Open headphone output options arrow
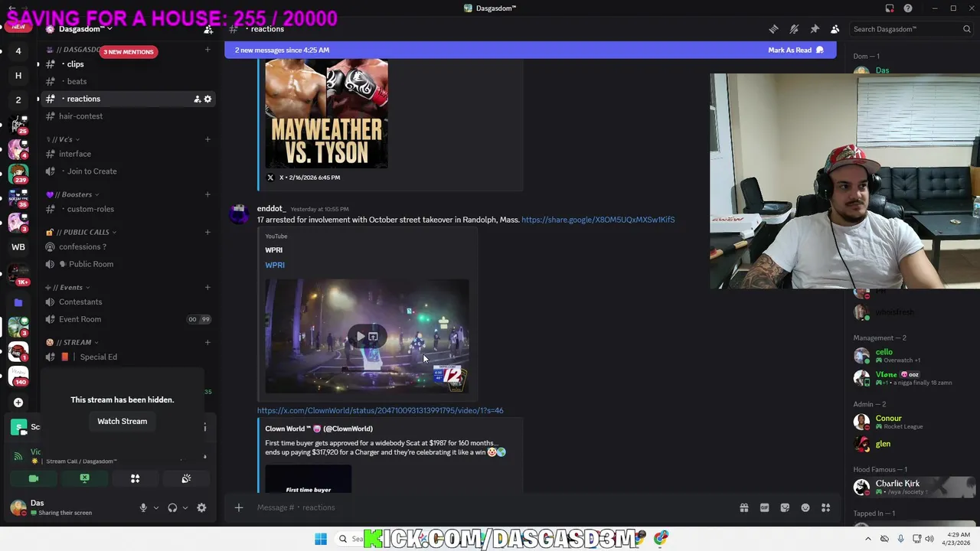 [x=185, y=507]
